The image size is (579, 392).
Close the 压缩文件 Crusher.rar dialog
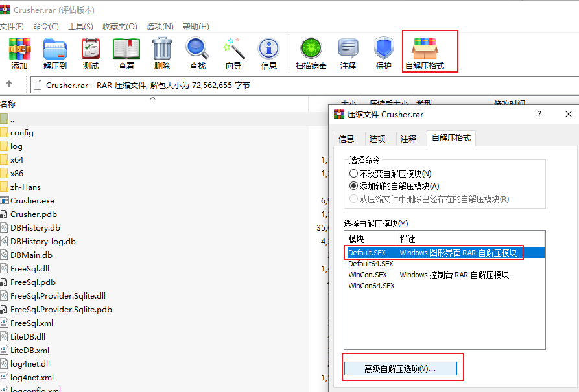pos(568,114)
